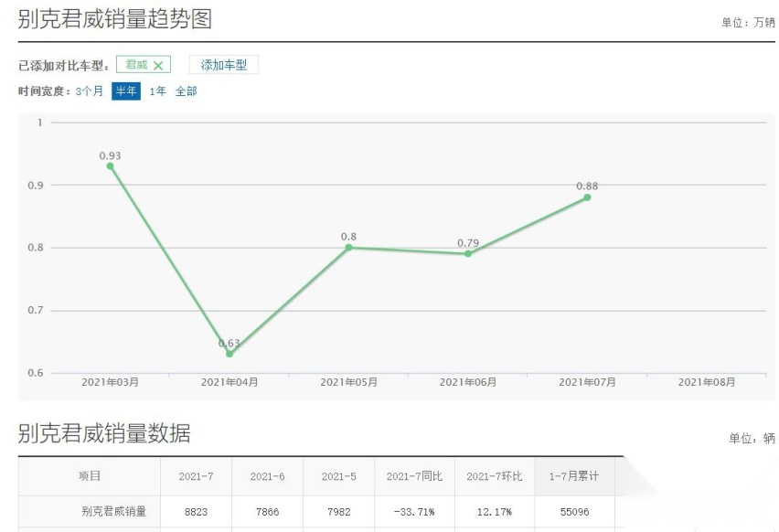The image size is (779, 532).
Task: Click the 1-7月累计 column header
Action: pos(574,476)
